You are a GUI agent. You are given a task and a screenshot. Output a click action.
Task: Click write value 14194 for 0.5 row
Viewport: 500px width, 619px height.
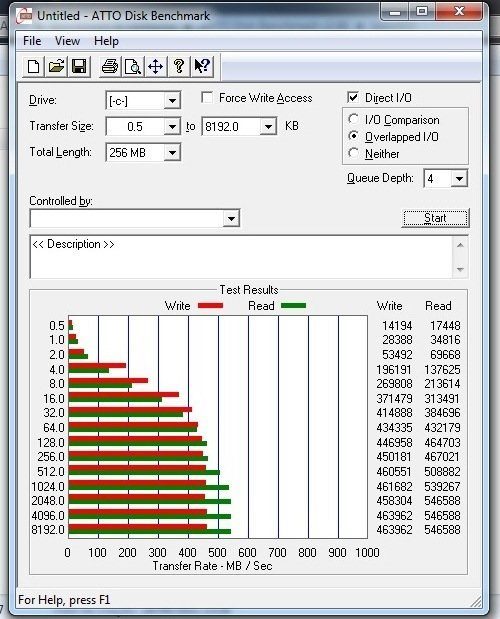point(397,326)
